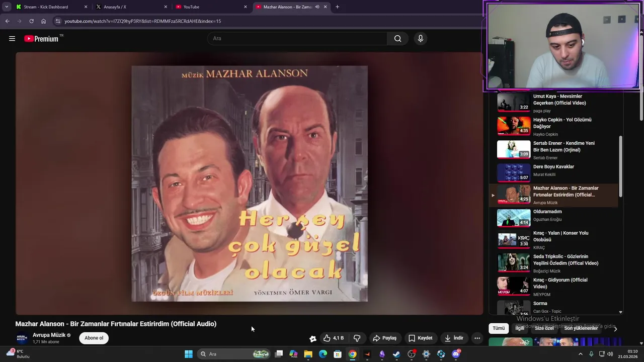644x362 pixels.
Task: Play Sorma by Can Gox
Action: coord(553,307)
